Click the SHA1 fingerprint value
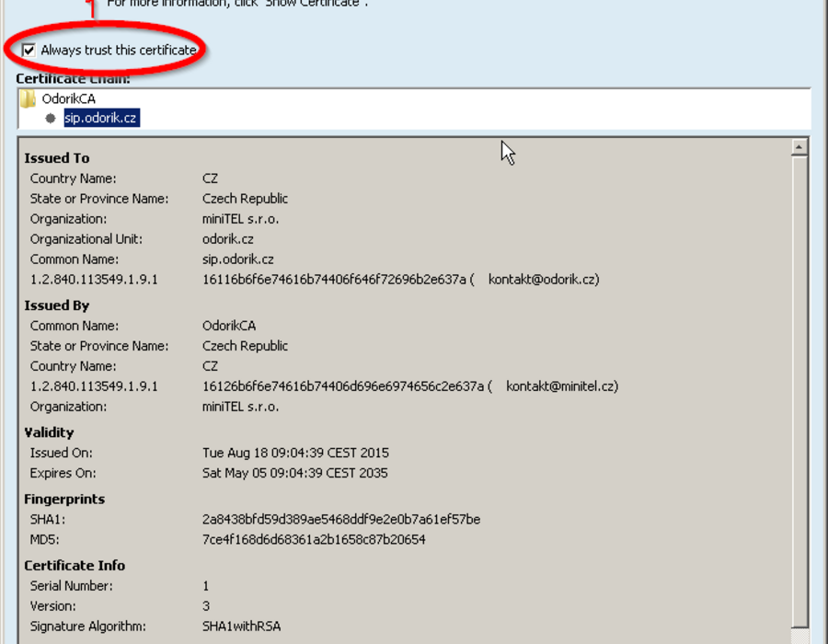The width and height of the screenshot is (828, 644). 341,520
